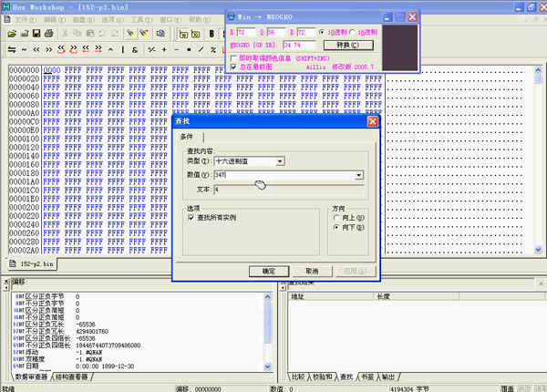Click the modulo percent operation icon

213,49
